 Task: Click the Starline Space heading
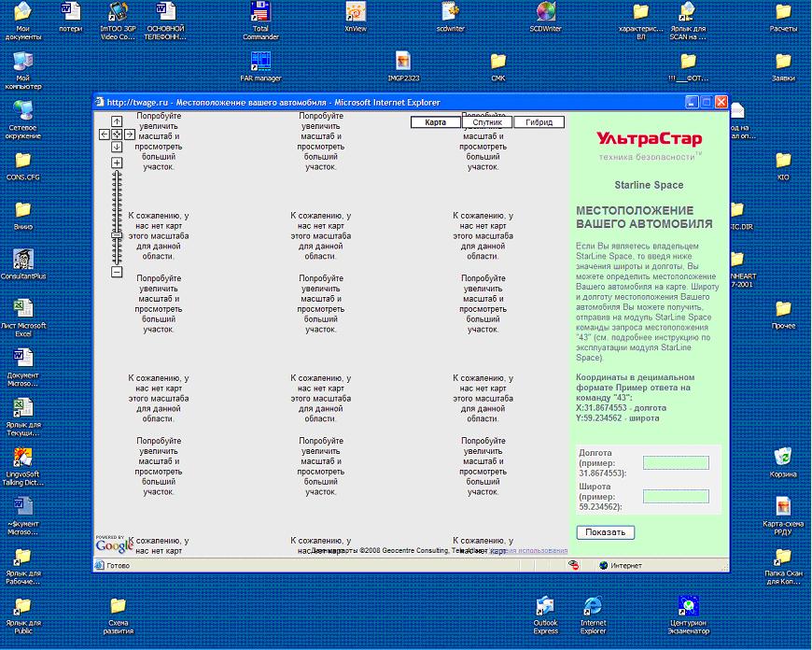coord(649,185)
